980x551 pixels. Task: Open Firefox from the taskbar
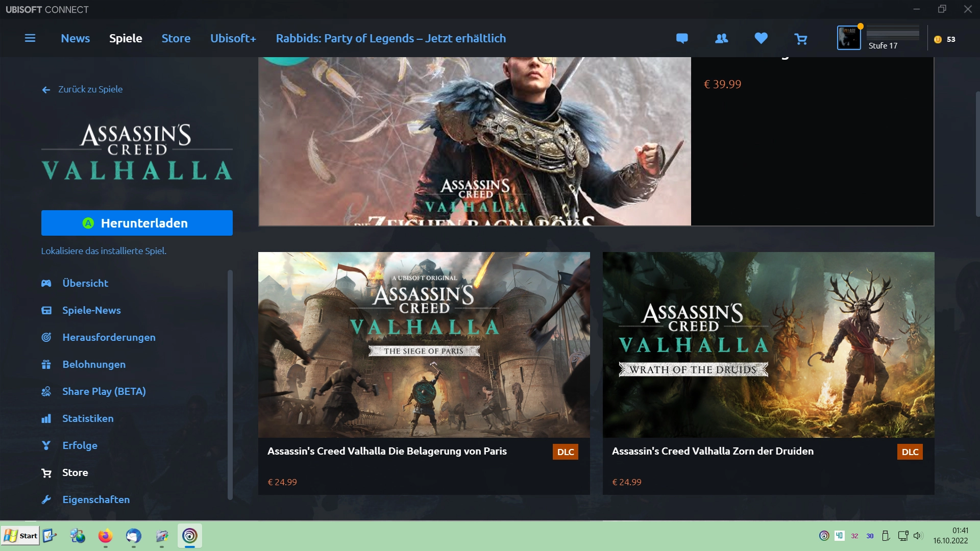(105, 536)
